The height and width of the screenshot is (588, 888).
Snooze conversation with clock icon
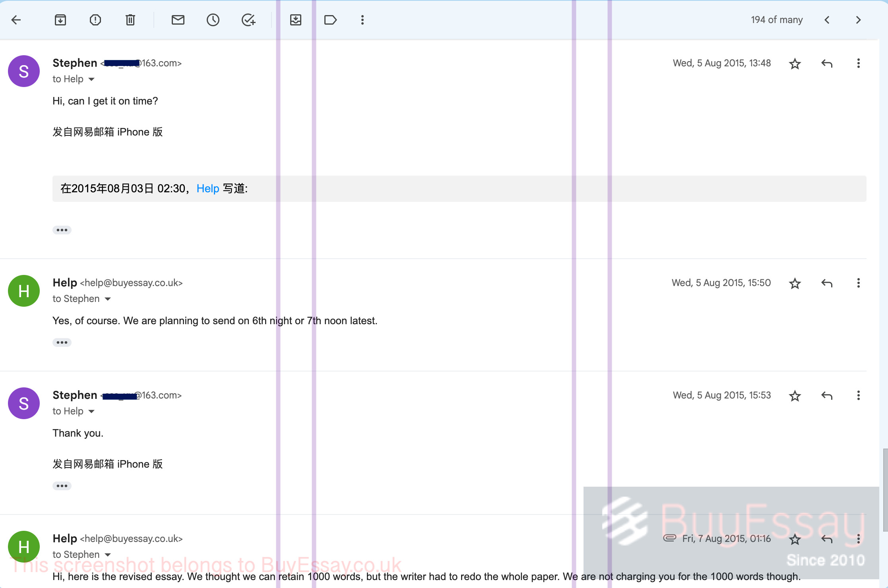coord(213,20)
